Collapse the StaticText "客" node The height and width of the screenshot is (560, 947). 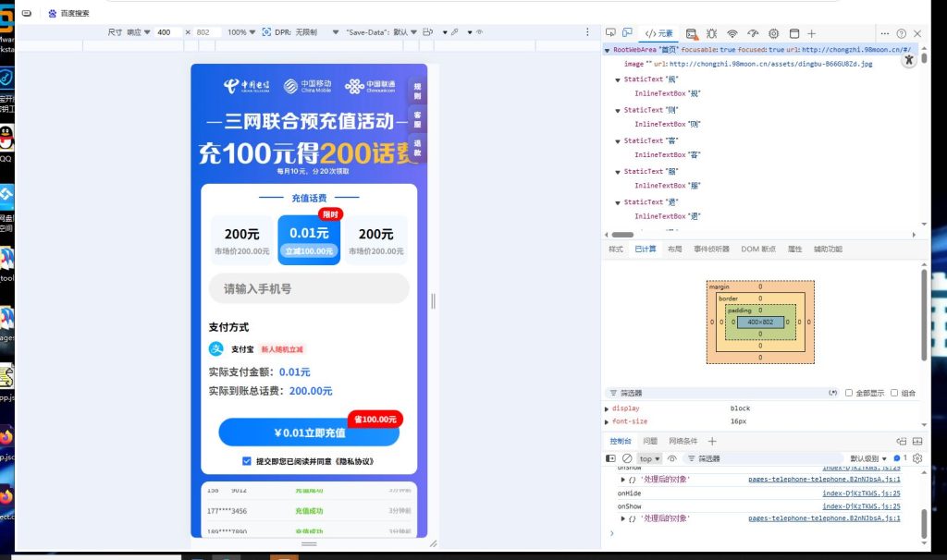617,141
